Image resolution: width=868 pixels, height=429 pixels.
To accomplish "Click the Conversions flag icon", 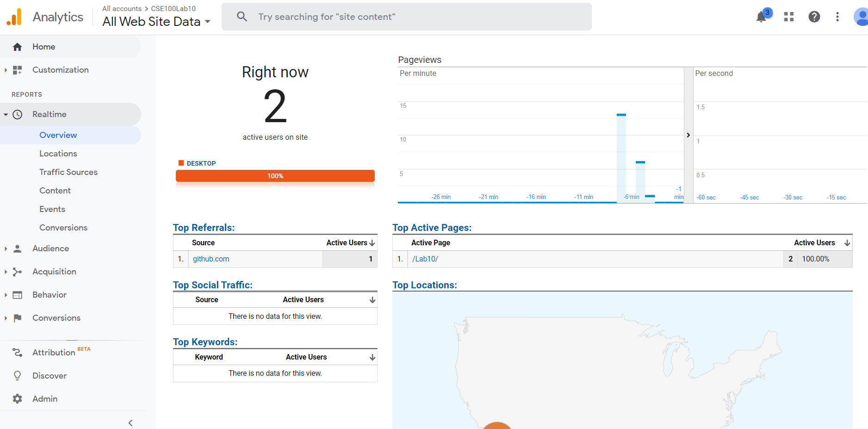I will pos(17,318).
